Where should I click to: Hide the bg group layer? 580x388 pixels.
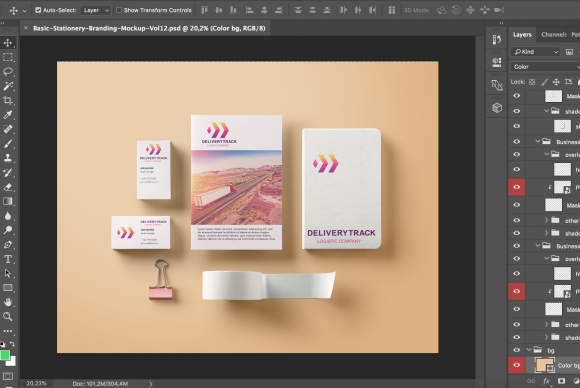[516, 350]
